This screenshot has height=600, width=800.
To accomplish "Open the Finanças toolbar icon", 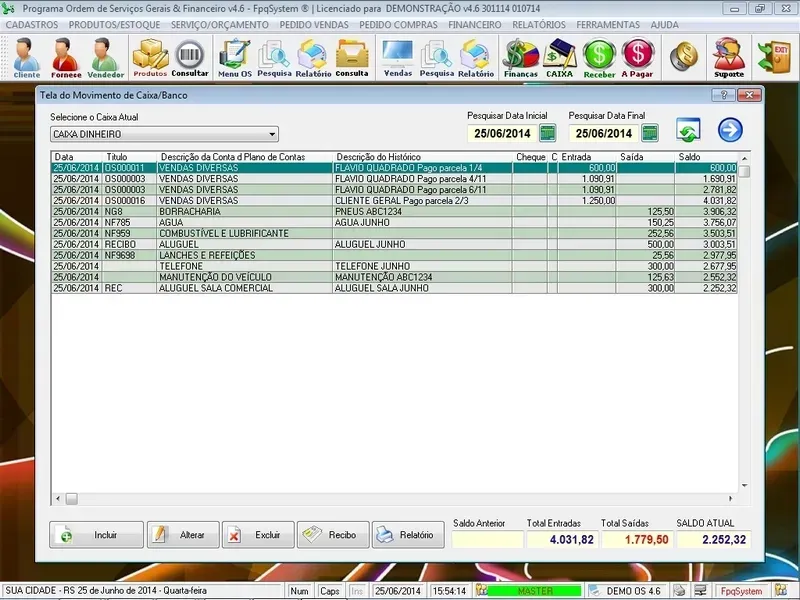I will pos(520,56).
